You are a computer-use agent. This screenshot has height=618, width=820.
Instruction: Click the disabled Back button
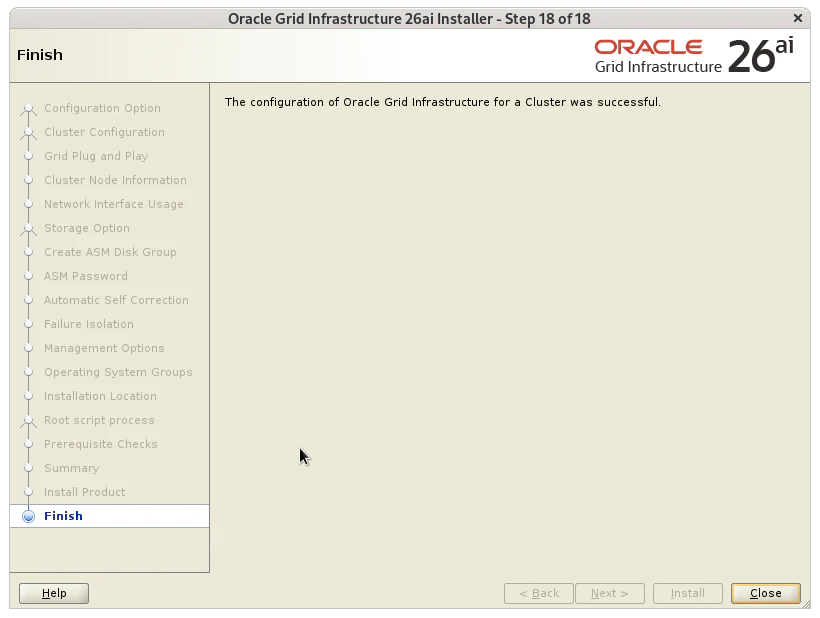point(539,593)
